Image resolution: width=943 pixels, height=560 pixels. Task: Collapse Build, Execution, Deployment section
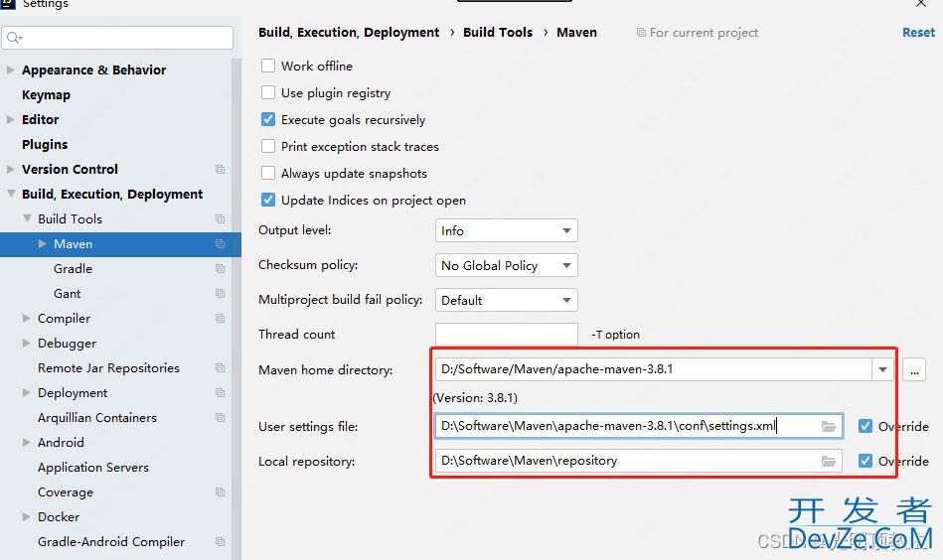coord(11,194)
